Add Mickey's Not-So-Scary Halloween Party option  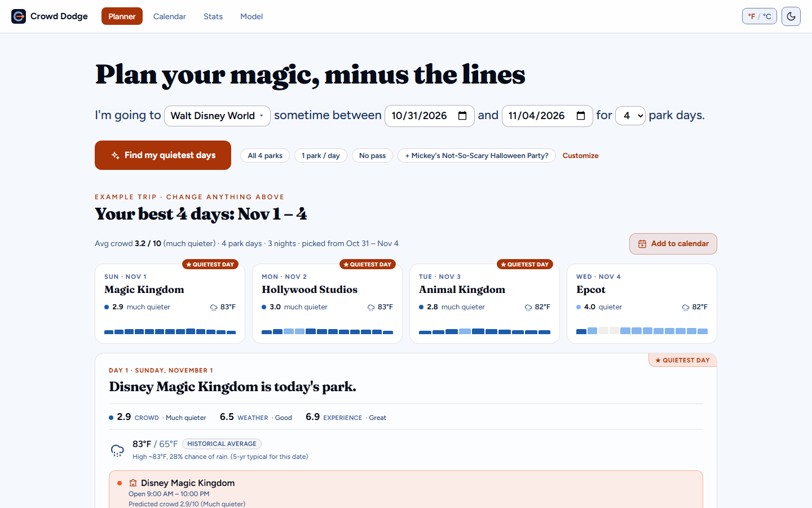tap(476, 156)
